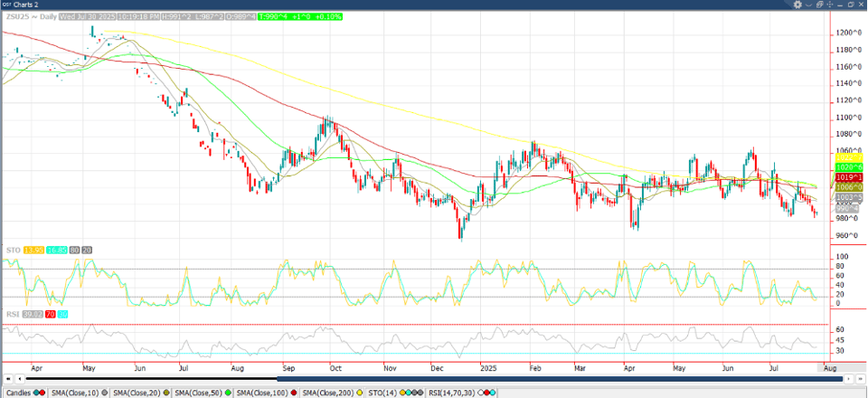Screen dimensions: 868x398
Task: Expand the chevron dropdown beside gear
Action: [x=808, y=5]
